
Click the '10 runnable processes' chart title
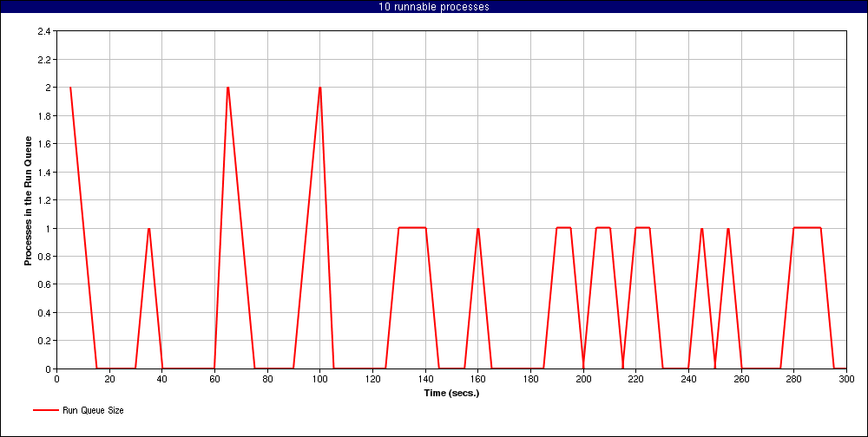coord(433,7)
